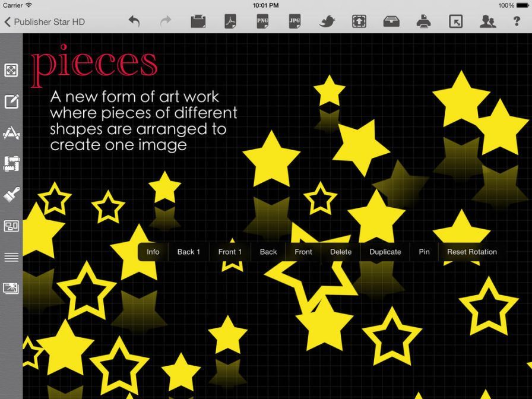Select Duplicate in the context menu
Viewport: 532px width, 399px height.
click(x=385, y=252)
